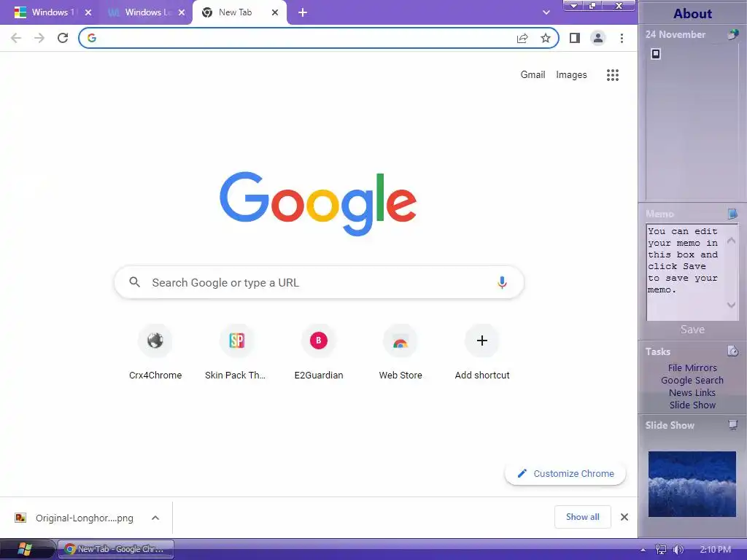Click the calendar icon beside 24 November
The height and width of the screenshot is (560, 747).
732,34
